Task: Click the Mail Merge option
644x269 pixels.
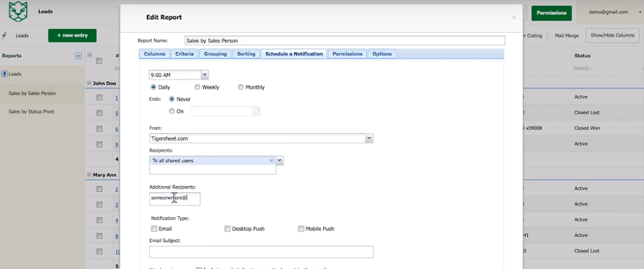Action: coord(566,36)
